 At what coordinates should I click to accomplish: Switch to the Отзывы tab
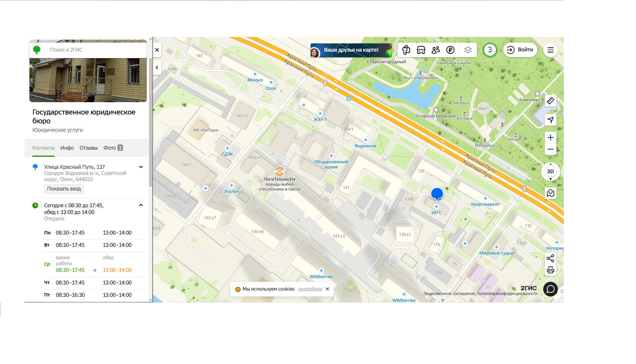click(x=89, y=148)
